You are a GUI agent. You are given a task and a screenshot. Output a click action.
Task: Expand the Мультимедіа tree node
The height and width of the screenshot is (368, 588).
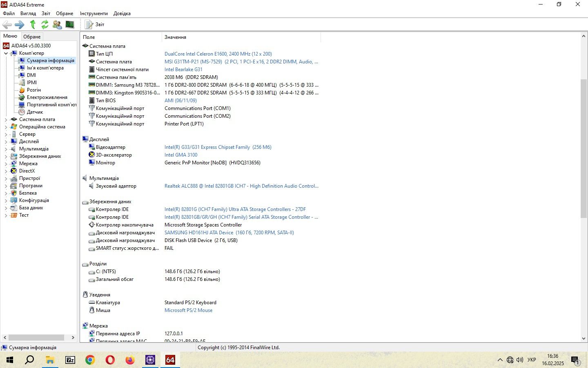[x=6, y=149]
